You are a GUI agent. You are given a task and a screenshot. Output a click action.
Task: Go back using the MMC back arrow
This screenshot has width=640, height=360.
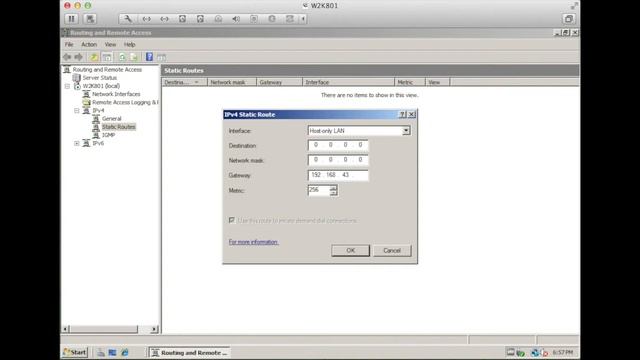[67, 57]
